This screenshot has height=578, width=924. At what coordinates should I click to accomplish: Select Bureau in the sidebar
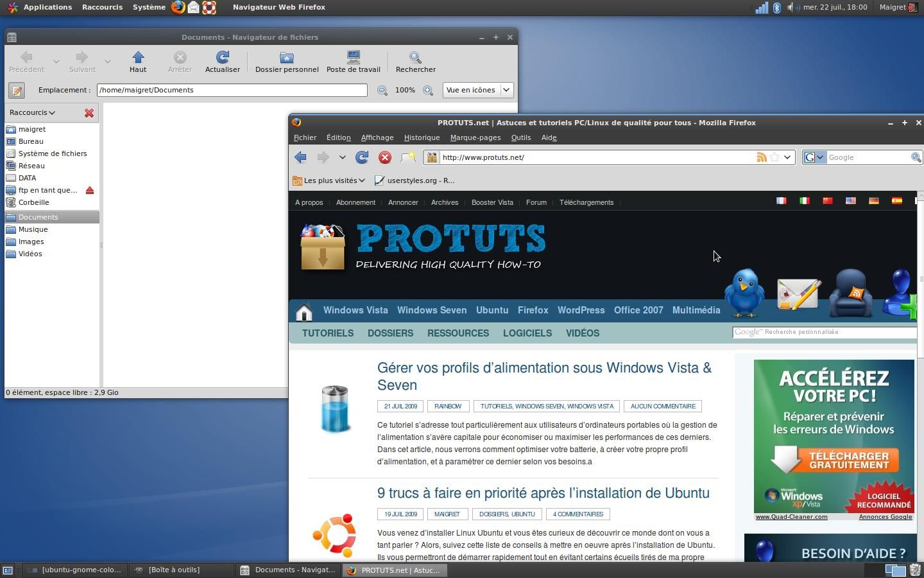31,141
